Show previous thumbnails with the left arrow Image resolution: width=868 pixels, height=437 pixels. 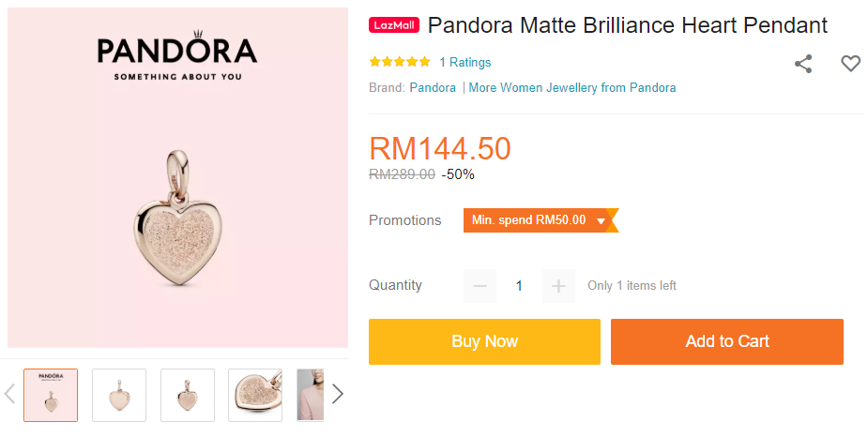pos(10,394)
